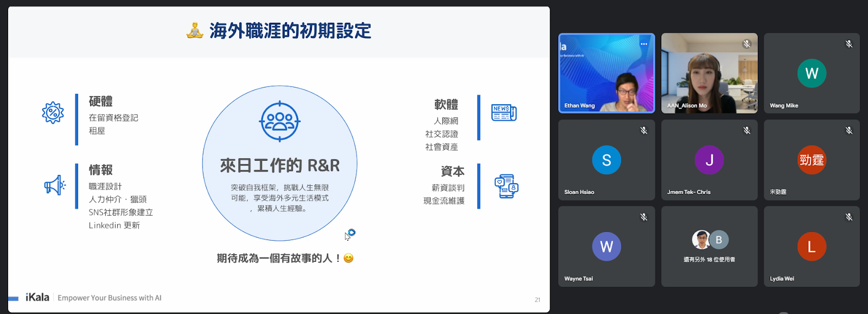Click the chat document icon beside 資本
The height and width of the screenshot is (314, 868).
click(506, 186)
